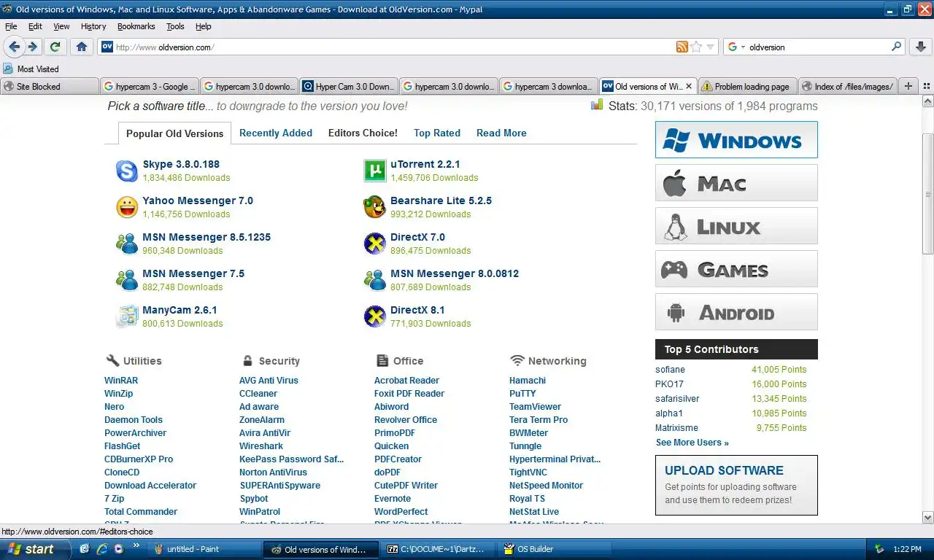
Task: Click the vertical page scrollbar thumb
Action: point(927,194)
